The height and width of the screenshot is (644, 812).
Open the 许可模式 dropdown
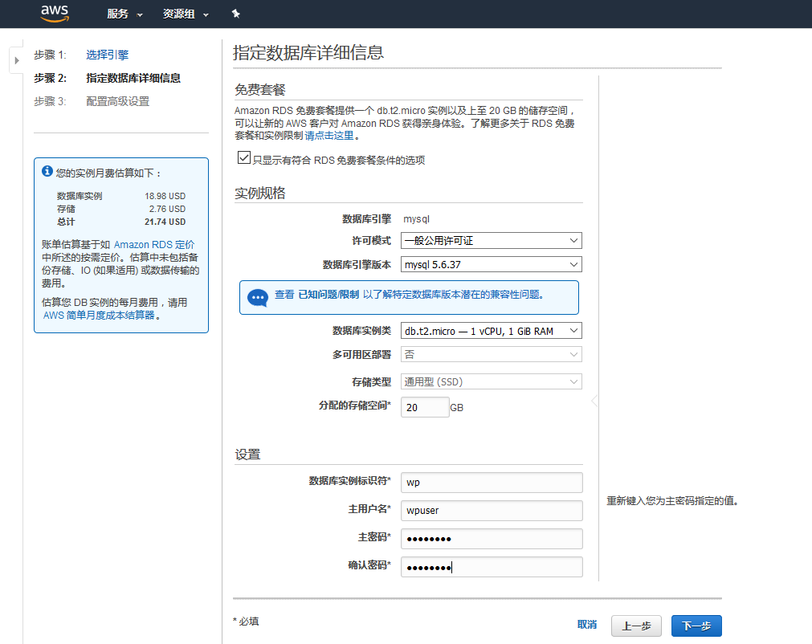click(491, 241)
